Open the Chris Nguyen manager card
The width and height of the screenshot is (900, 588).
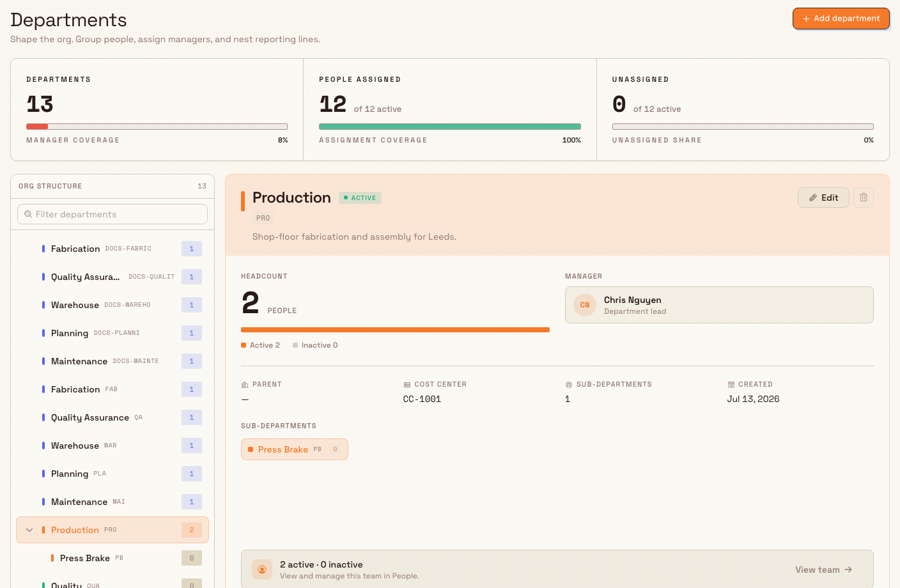pos(719,305)
